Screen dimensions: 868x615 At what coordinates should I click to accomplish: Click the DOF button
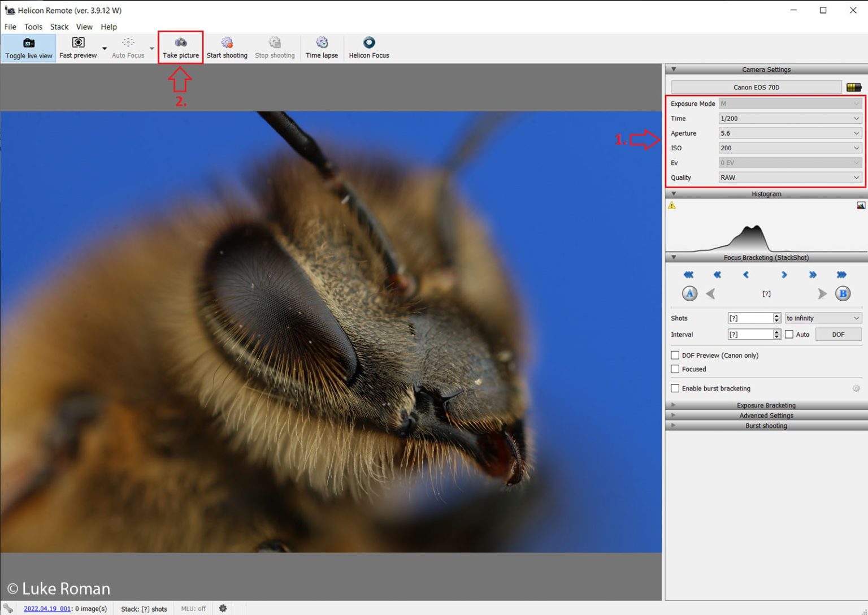click(x=838, y=335)
